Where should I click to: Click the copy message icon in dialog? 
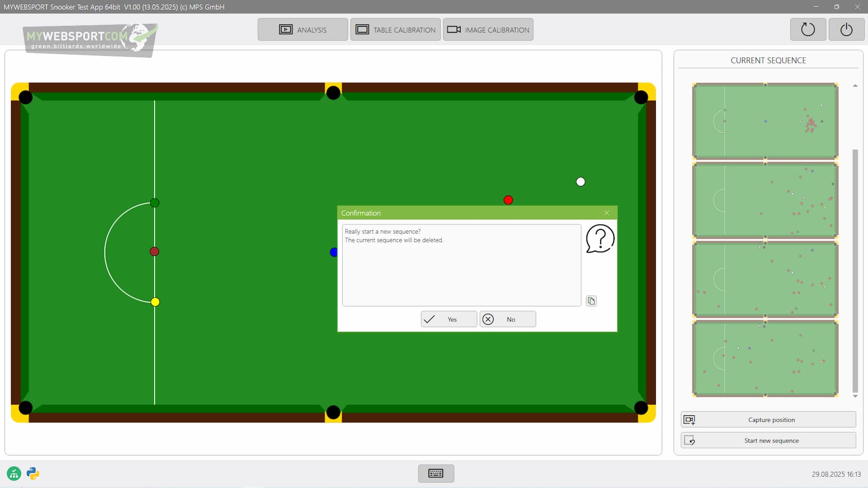click(591, 301)
